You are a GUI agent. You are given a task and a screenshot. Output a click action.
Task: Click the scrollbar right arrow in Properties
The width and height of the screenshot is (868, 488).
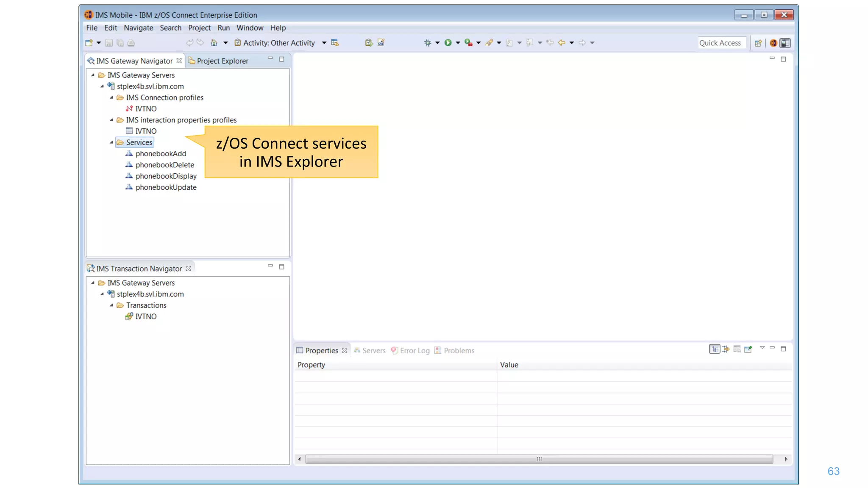(x=786, y=459)
